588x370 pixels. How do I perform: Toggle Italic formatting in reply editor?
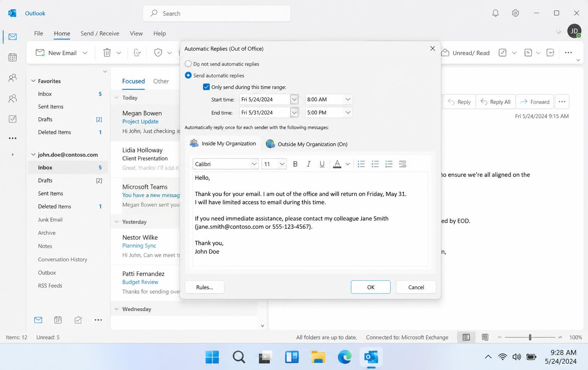309,164
